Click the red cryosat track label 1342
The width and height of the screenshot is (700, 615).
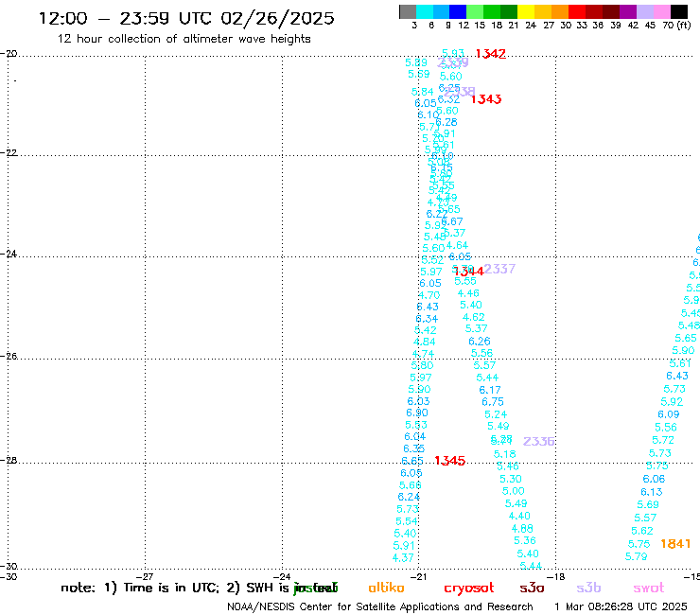(490, 54)
